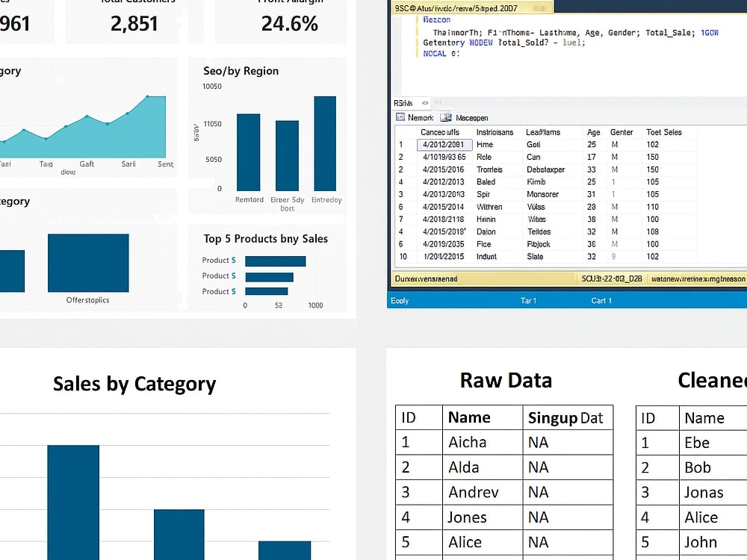Click the Instrioisans column header
747x560 pixels.
point(495,132)
